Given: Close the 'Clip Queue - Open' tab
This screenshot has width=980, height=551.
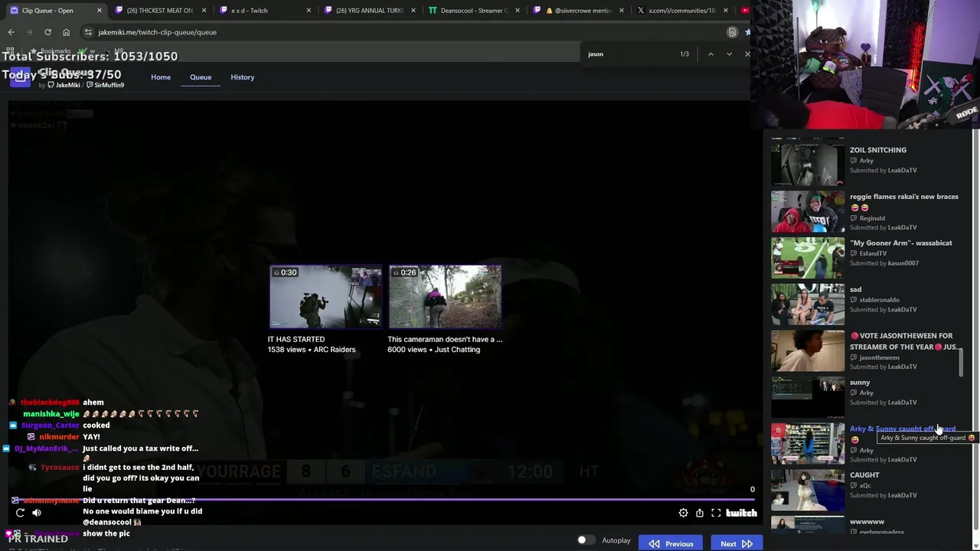Looking at the screenshot, I should click(99, 10).
